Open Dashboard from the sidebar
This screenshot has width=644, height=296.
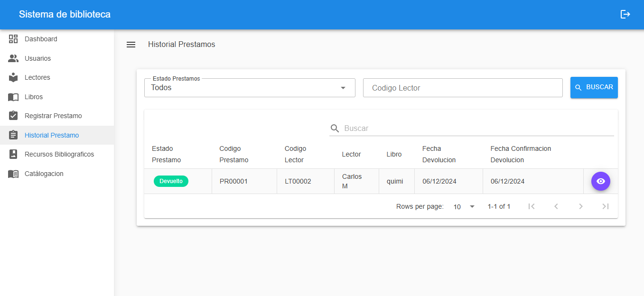pos(41,39)
